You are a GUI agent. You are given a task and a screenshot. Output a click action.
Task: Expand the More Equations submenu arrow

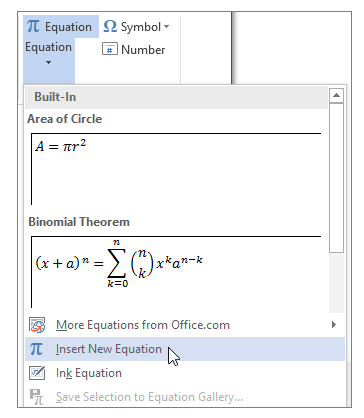334,324
